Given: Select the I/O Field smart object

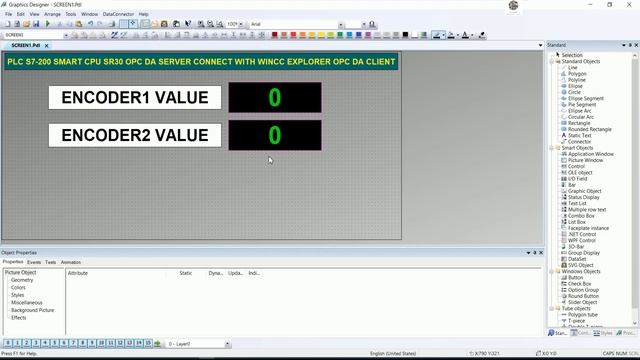Looking at the screenshot, I should click(x=577, y=178).
